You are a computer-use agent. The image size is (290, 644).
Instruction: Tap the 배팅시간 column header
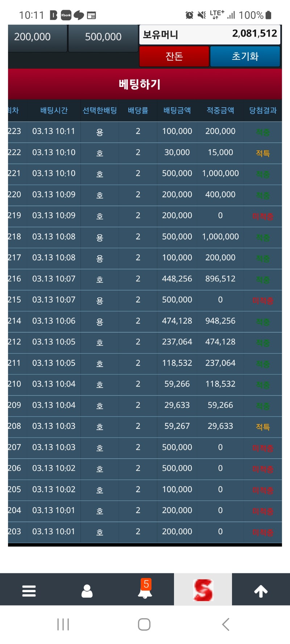[x=54, y=110]
